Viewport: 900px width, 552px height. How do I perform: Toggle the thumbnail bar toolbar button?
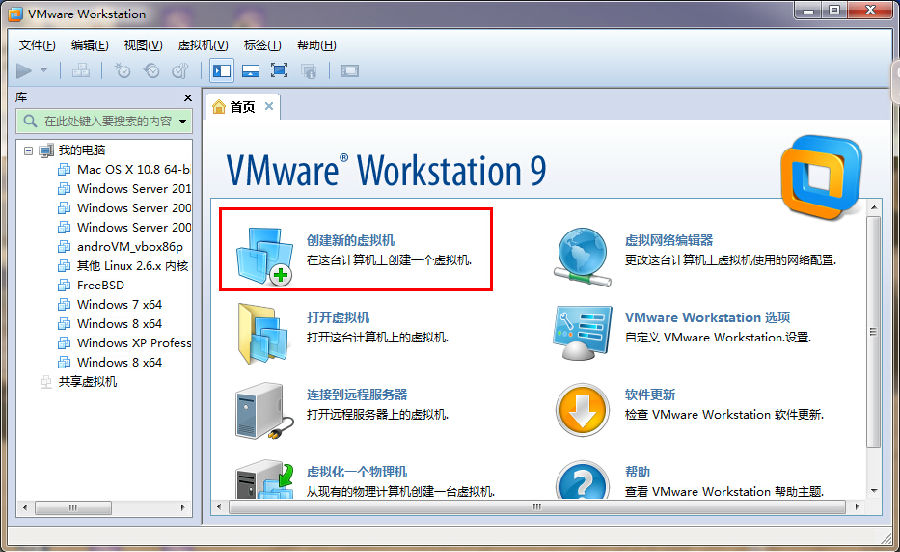click(250, 71)
